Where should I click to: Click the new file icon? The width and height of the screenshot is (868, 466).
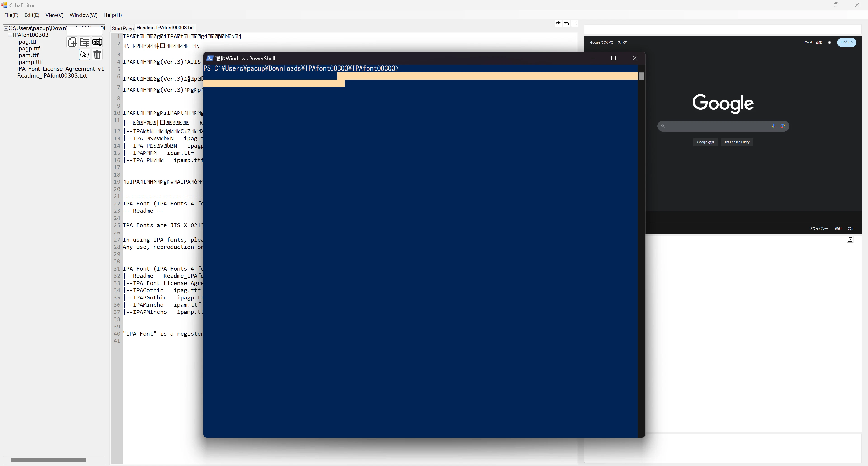pos(72,42)
